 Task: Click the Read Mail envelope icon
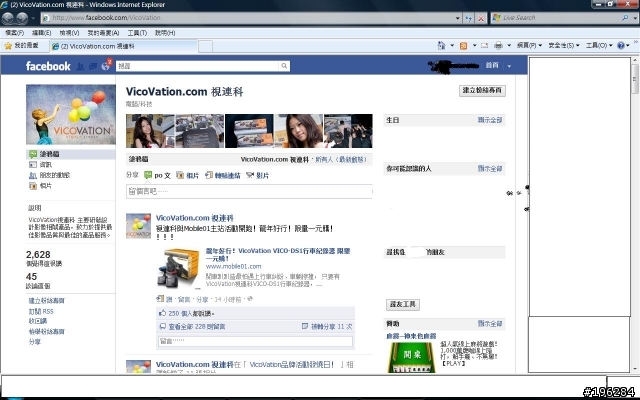click(484, 46)
